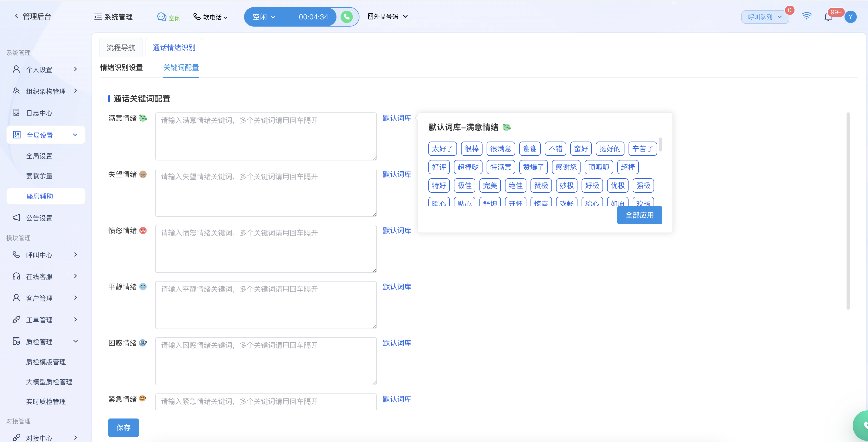The height and width of the screenshot is (442, 868).
Task: Open the announcement settings megaphone item
Action: (39, 218)
